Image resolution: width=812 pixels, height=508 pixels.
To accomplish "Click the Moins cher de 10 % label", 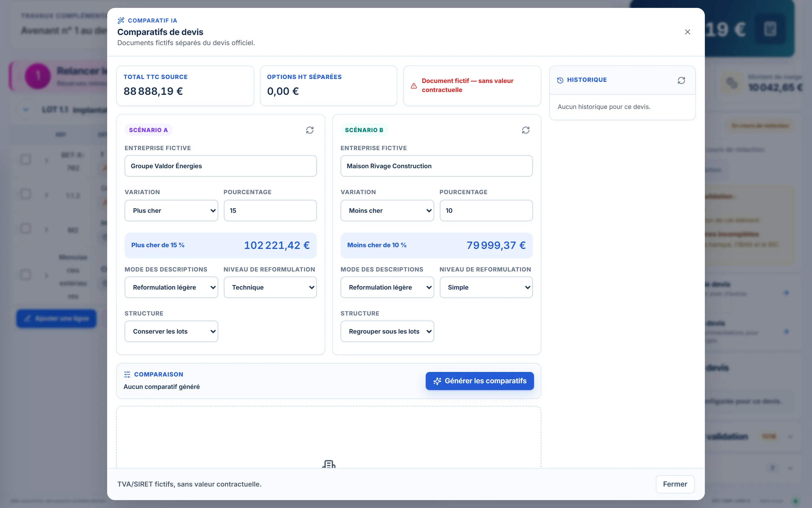I will (377, 245).
